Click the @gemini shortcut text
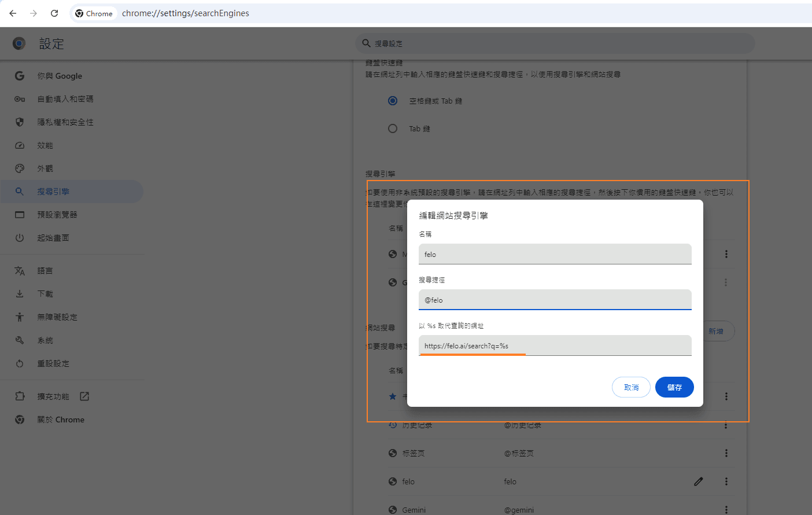The width and height of the screenshot is (812, 515). [x=519, y=510]
